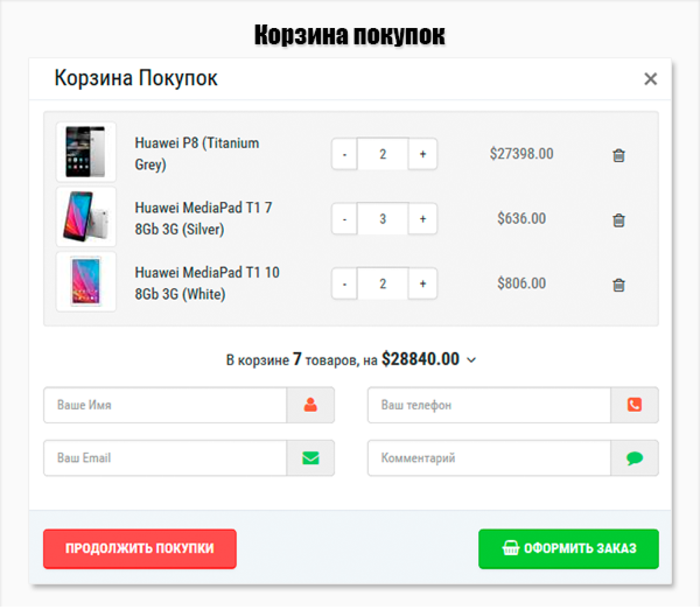The width and height of the screenshot is (700, 607).
Task: Increase quantity of MediaPad T1 7
Action: pyautogui.click(x=423, y=219)
